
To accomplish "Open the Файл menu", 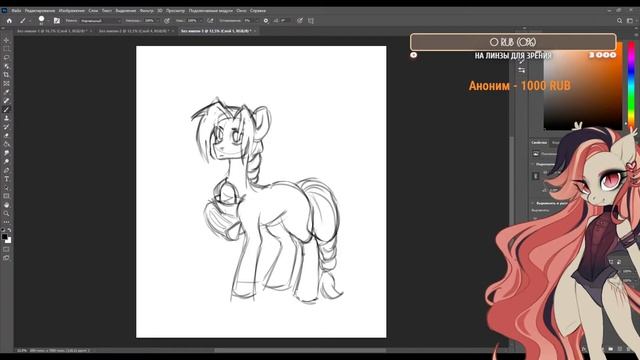I will pyautogui.click(x=16, y=11).
